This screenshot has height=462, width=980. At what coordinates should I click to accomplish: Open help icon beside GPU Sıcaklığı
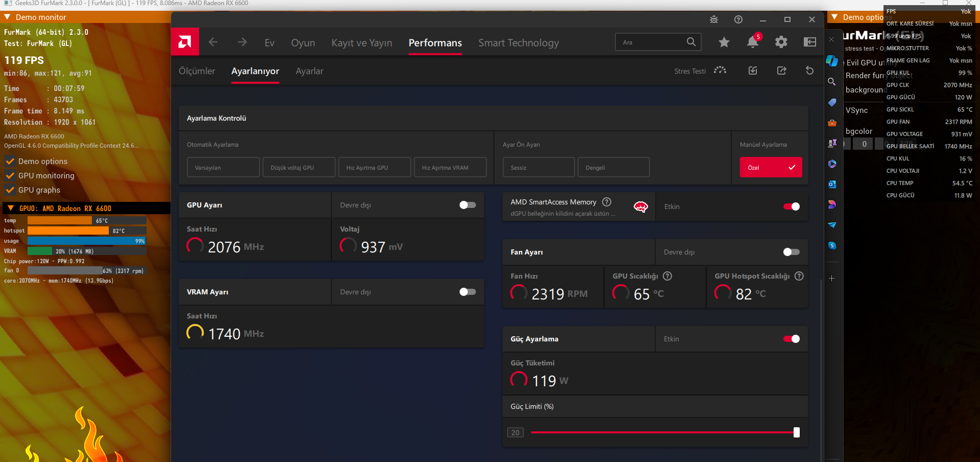click(667, 276)
